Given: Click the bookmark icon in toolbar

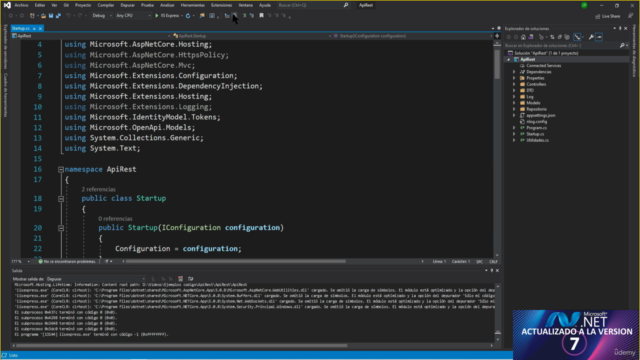Looking at the screenshot, I should (x=261, y=16).
